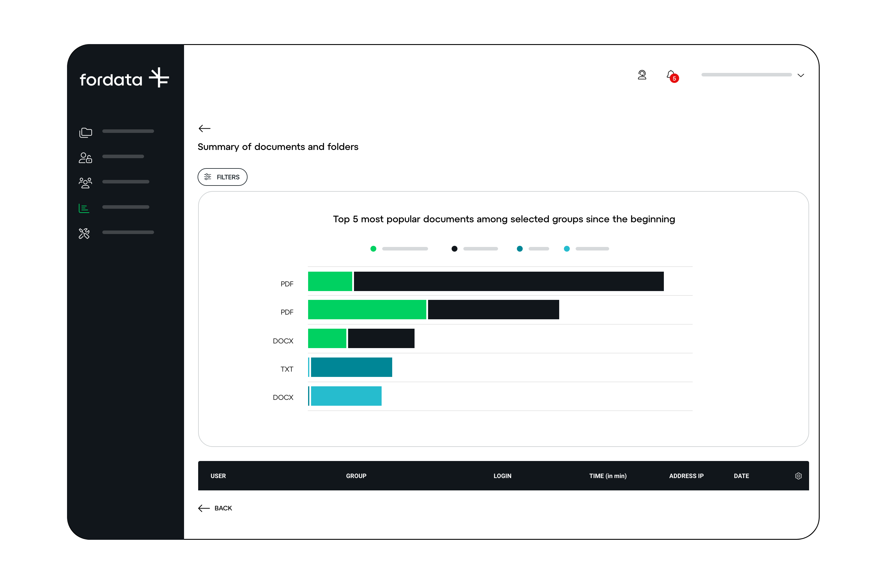
Task: Navigate back using the top arrow
Action: click(x=204, y=128)
